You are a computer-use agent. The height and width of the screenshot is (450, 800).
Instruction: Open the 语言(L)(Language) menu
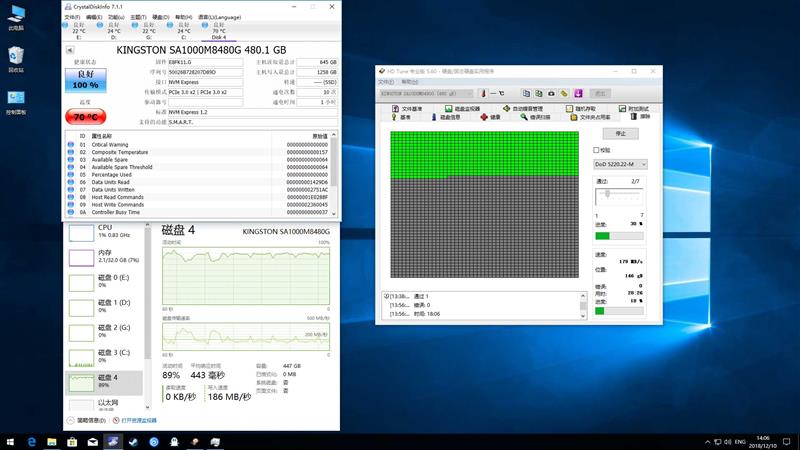tap(219, 17)
